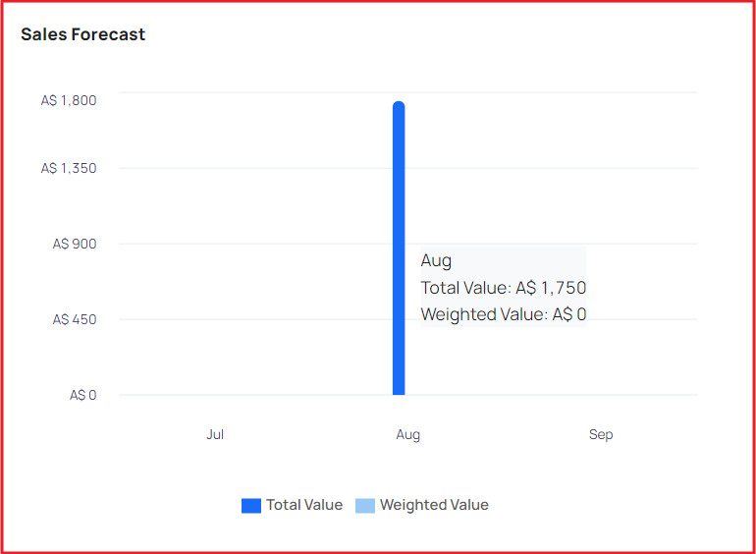Click the A$ 0 axis value

82,396
